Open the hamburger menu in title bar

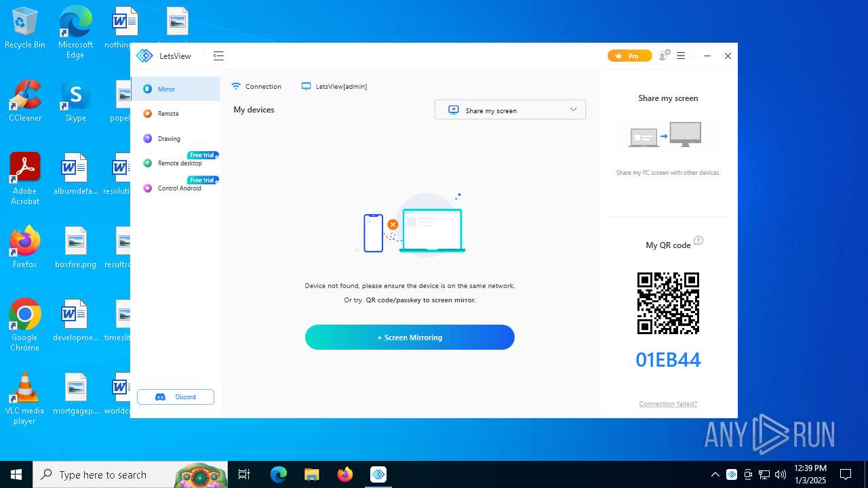(681, 56)
